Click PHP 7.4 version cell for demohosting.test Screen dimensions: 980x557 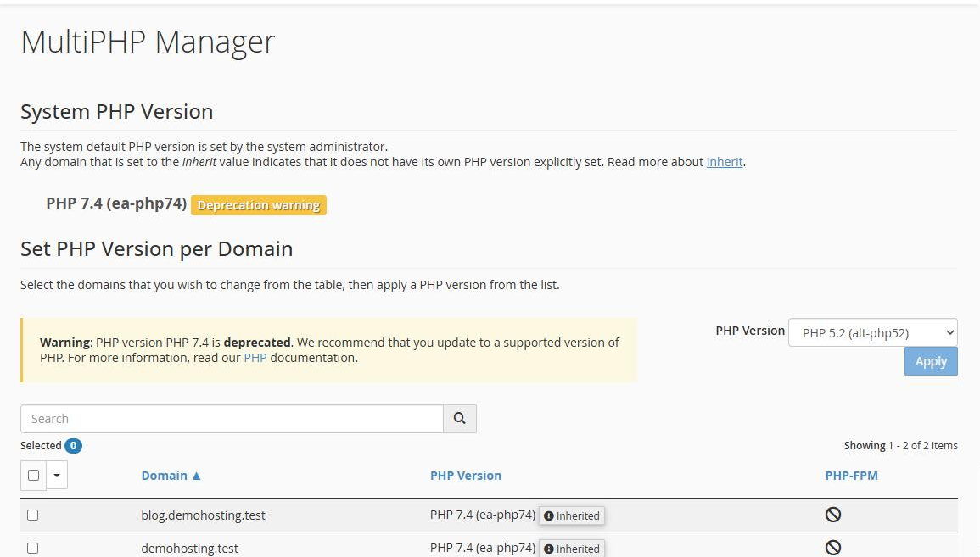point(483,548)
